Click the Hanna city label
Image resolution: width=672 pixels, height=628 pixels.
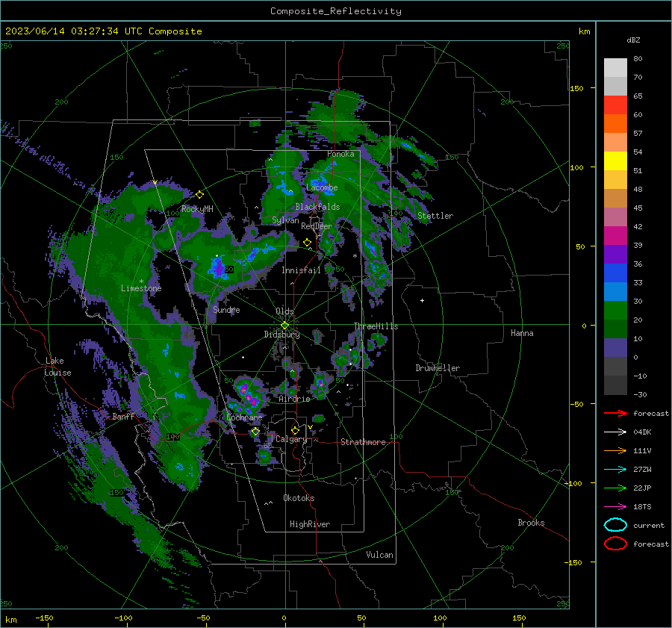tap(522, 333)
